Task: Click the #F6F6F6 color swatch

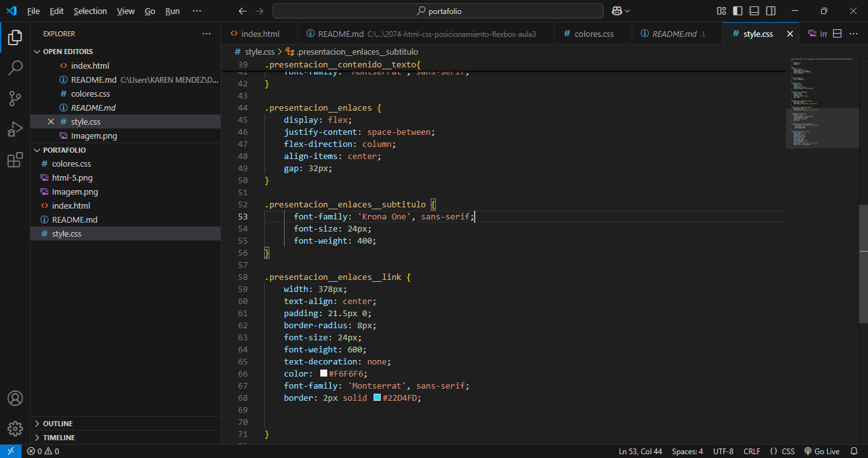Action: (323, 373)
